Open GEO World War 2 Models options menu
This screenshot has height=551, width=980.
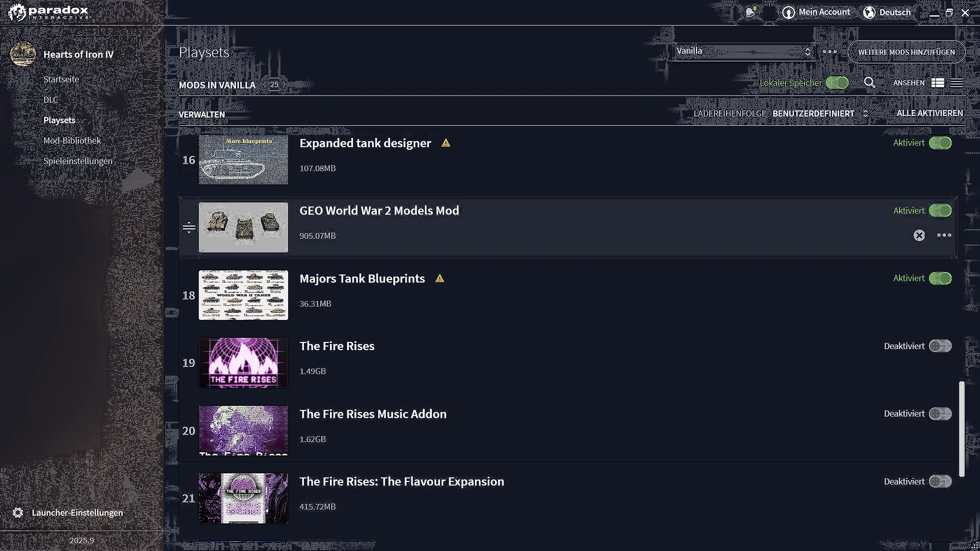[x=944, y=235]
